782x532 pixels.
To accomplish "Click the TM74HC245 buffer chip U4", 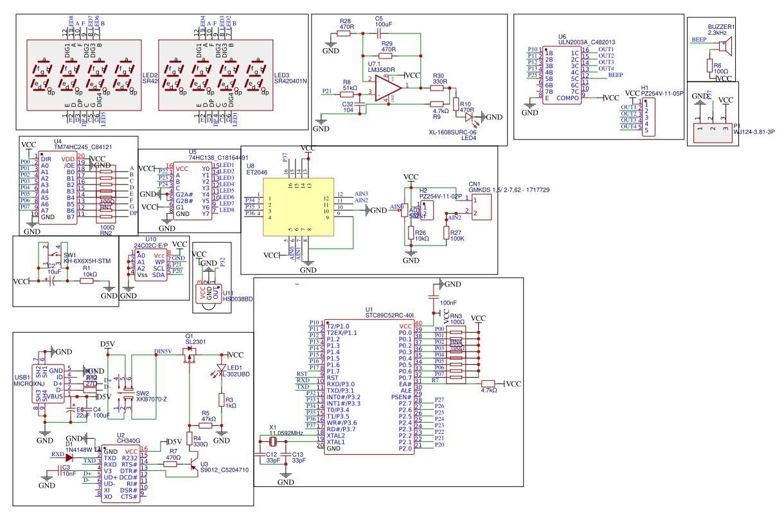I will pyautogui.click(x=58, y=188).
